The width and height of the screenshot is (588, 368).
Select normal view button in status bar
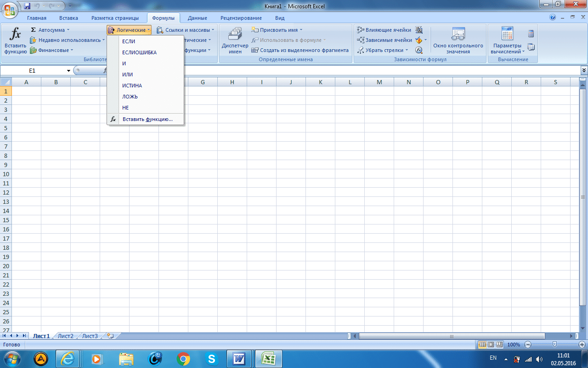pos(482,345)
